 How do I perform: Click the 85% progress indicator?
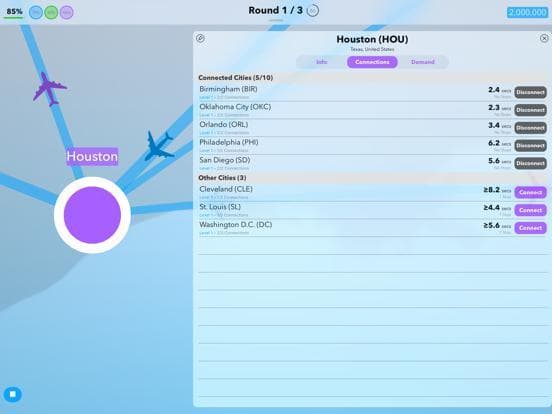click(14, 12)
